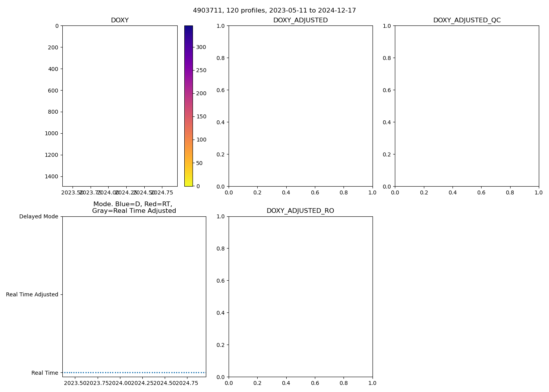Click the DOXY_ADJUSTED_RO plot title
The width and height of the screenshot is (549, 392).
(300, 211)
